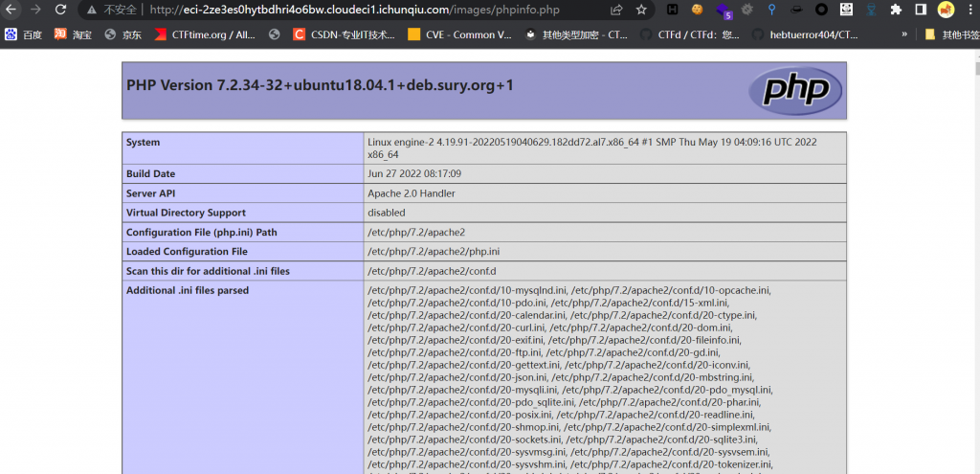Open the 其他书签 bookmarks folder

[951, 34]
